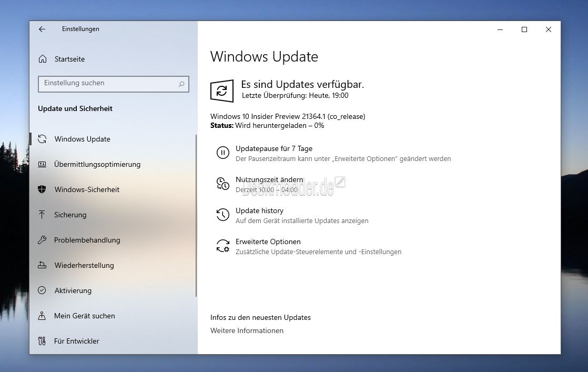Screen dimensions: 588x372
Task: Open Update history link
Action: 259,211
